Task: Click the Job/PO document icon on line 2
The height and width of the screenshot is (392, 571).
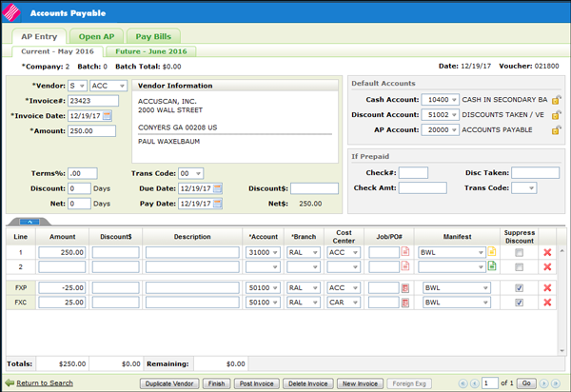Action: point(405,267)
